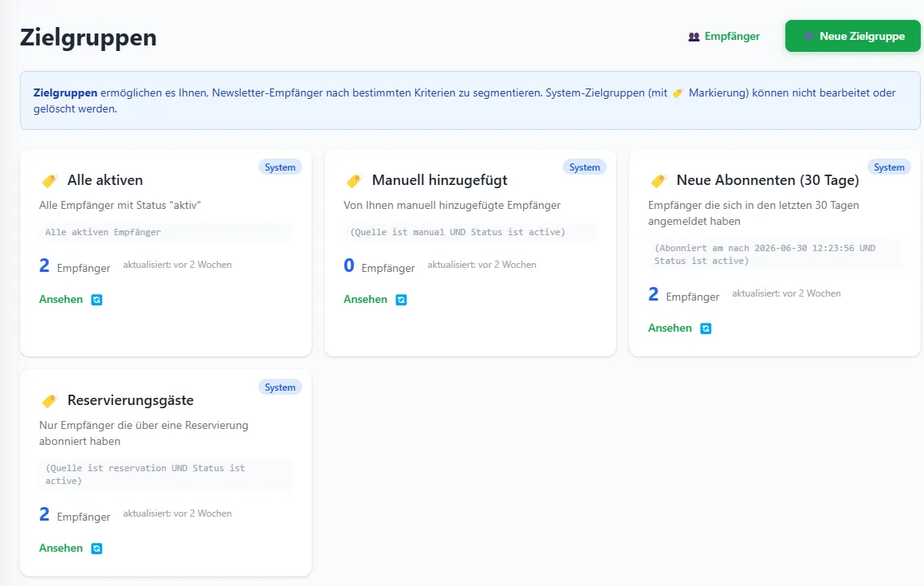The height and width of the screenshot is (586, 924).
Task: Refresh the Alle aktiven recipient count
Action: point(96,300)
